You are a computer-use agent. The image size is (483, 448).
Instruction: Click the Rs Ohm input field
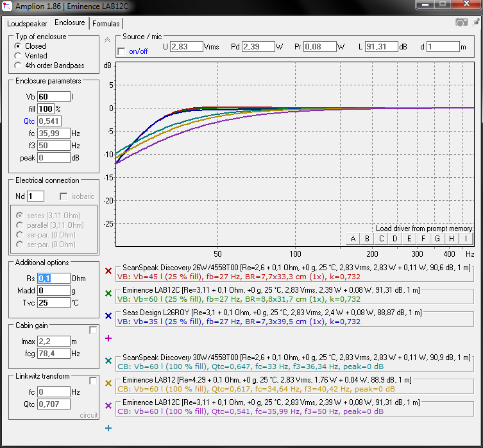(x=54, y=279)
